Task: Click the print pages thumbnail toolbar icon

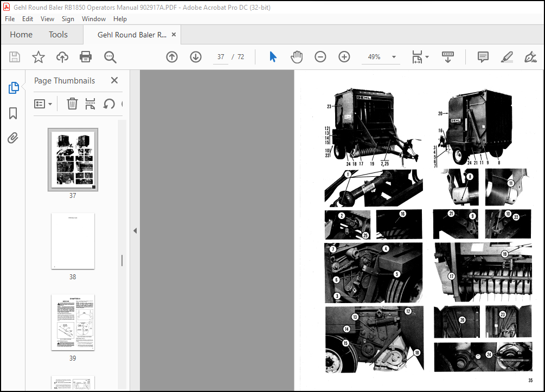Action: coord(91,104)
